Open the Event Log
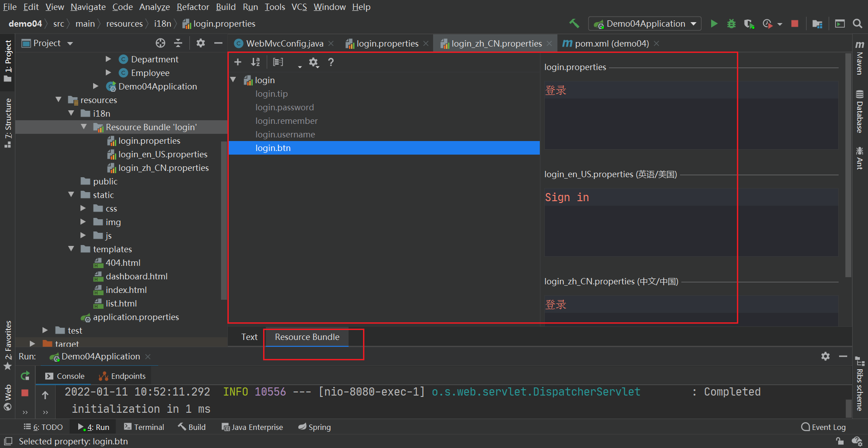The image size is (868, 448). [x=823, y=427]
